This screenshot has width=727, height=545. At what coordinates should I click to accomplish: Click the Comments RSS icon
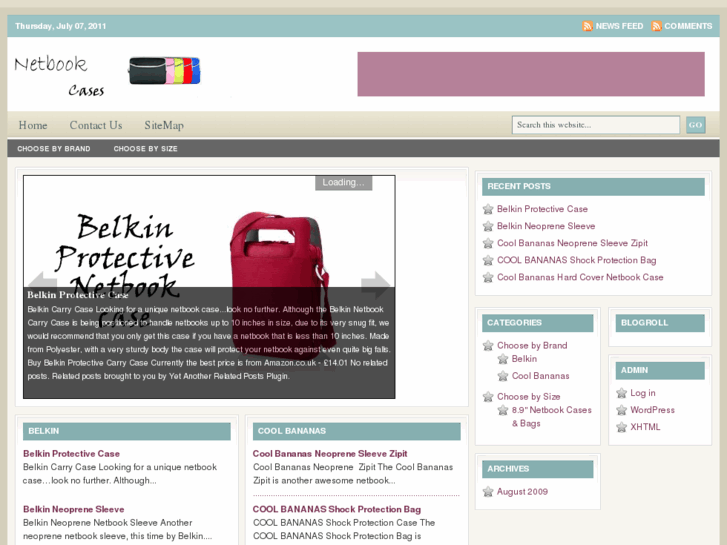point(656,26)
